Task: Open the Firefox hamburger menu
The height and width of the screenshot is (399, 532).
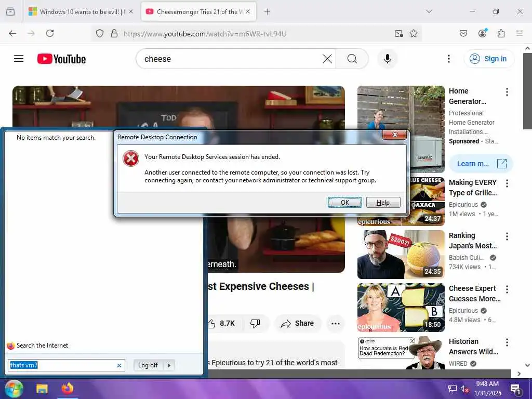Action: 520,33
